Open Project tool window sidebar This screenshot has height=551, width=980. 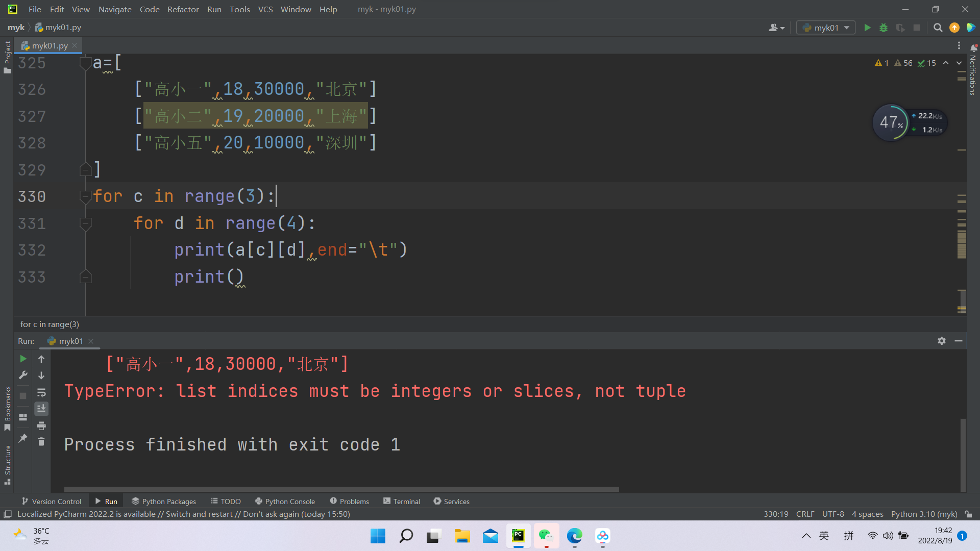coord(7,56)
